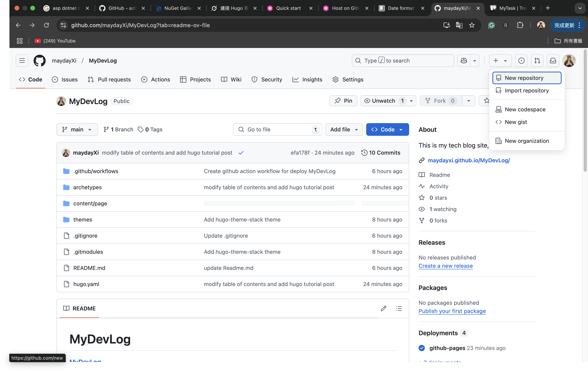Select New organization
The image size is (588, 373).
pyautogui.click(x=527, y=141)
